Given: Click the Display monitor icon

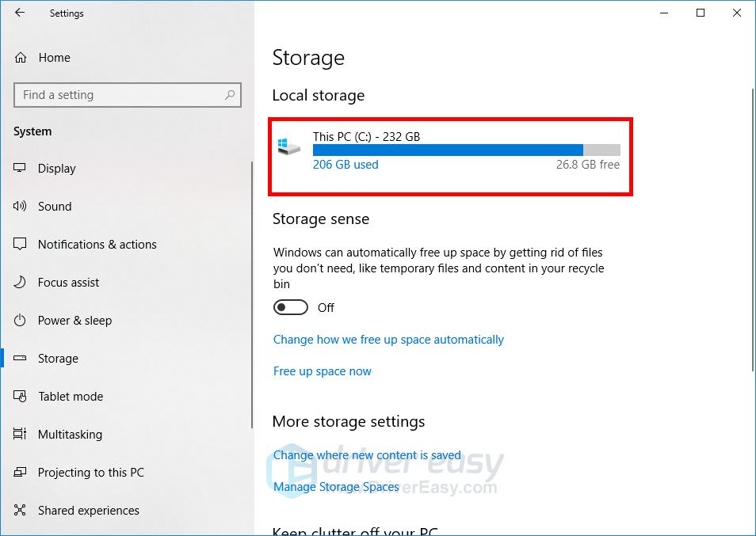Looking at the screenshot, I should point(21,168).
